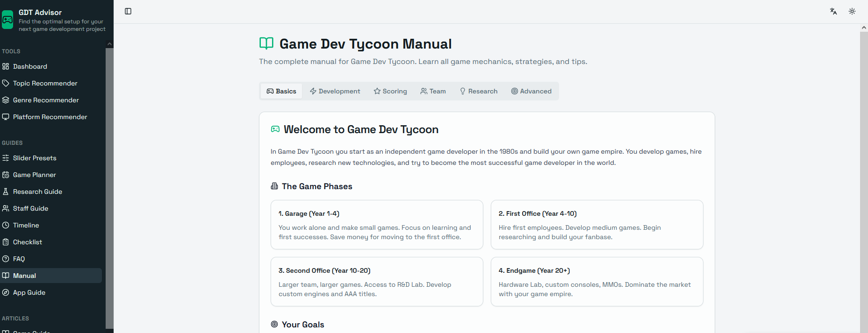Click the Manual book icon in sidebar
Viewport: 868px width, 333px height.
[6, 276]
